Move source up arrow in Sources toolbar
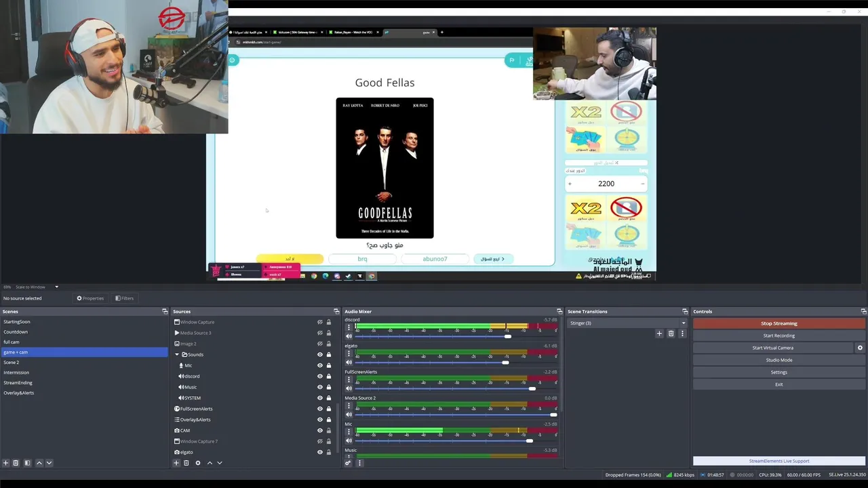The height and width of the screenshot is (488, 868). pyautogui.click(x=210, y=463)
